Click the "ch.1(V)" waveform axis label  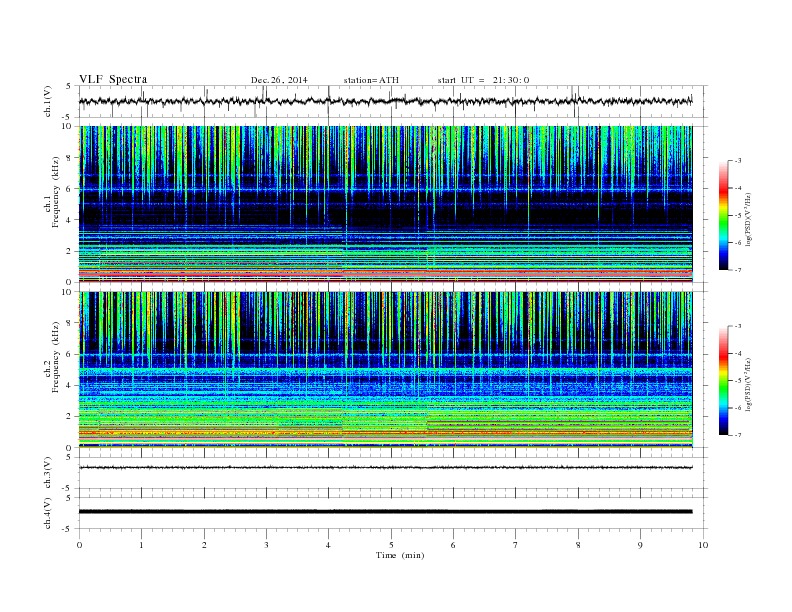pos(48,101)
